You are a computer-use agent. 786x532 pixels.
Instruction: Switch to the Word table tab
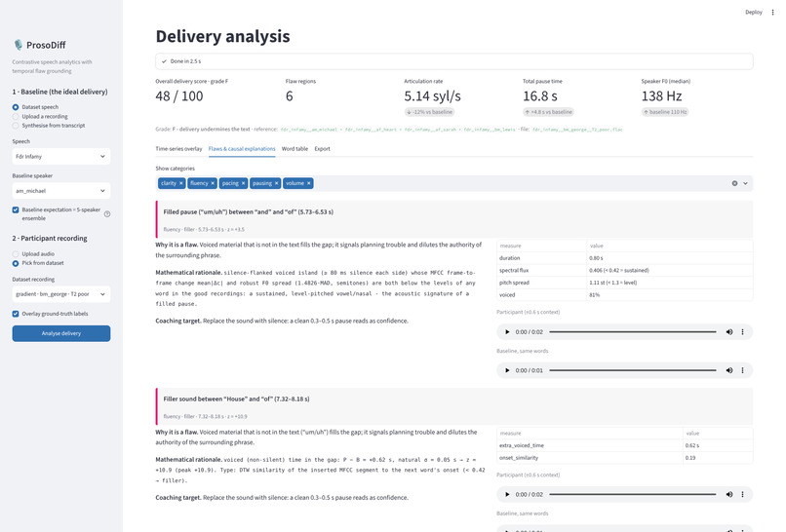[x=295, y=149]
